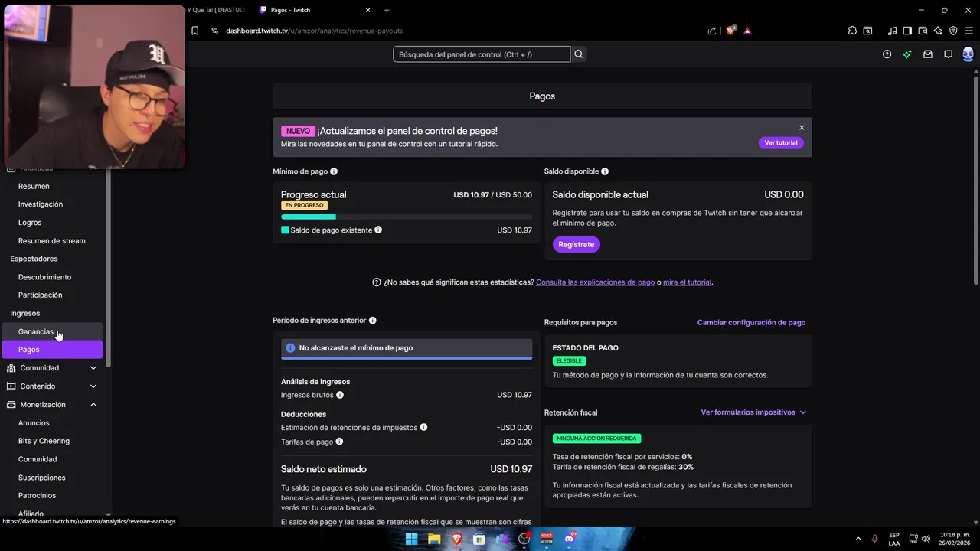
Task: Click the Progreso actual payment progress bar
Action: point(407,217)
